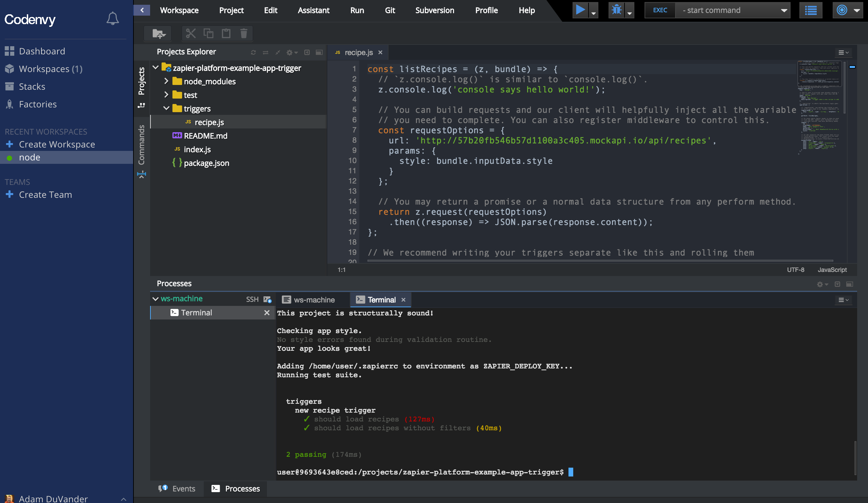Click the debug/breakpoint icon next to Play
Viewport: 868px width, 503px height.
pos(616,10)
